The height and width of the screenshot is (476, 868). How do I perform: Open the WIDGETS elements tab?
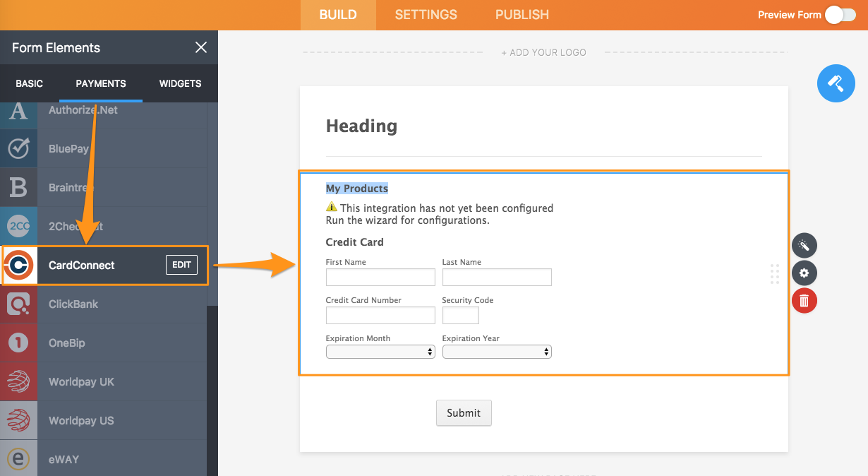[180, 83]
